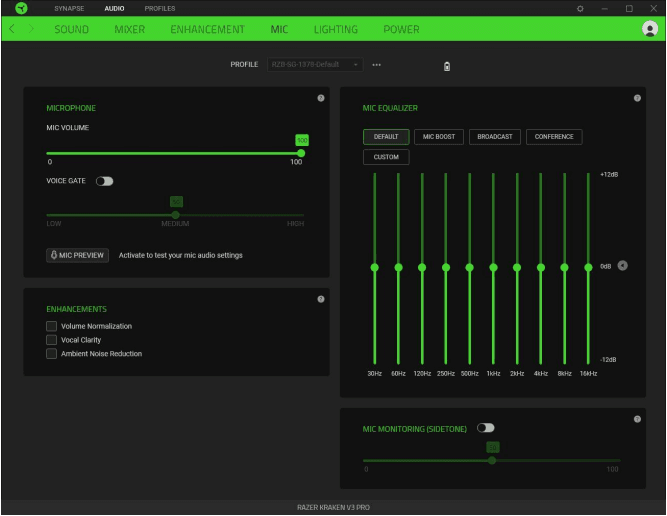
Task: Click the equalizer reset arrow near 0dB
Action: pyautogui.click(x=623, y=266)
